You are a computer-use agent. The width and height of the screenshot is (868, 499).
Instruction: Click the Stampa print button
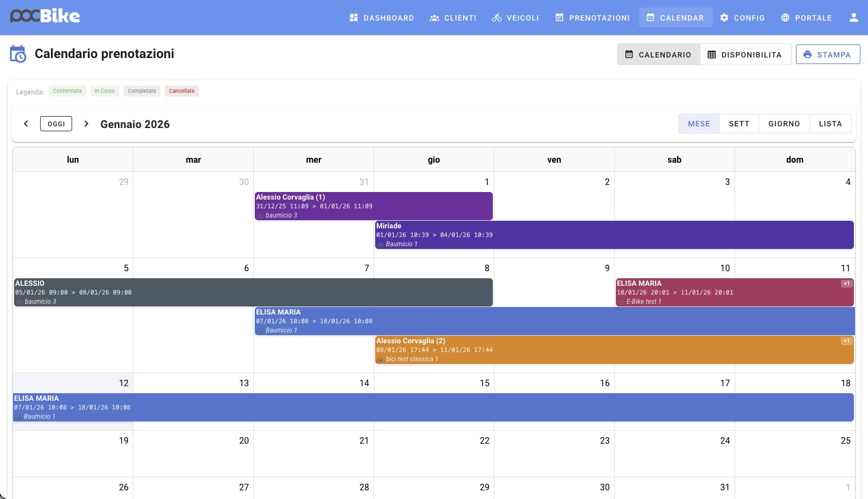coord(828,54)
